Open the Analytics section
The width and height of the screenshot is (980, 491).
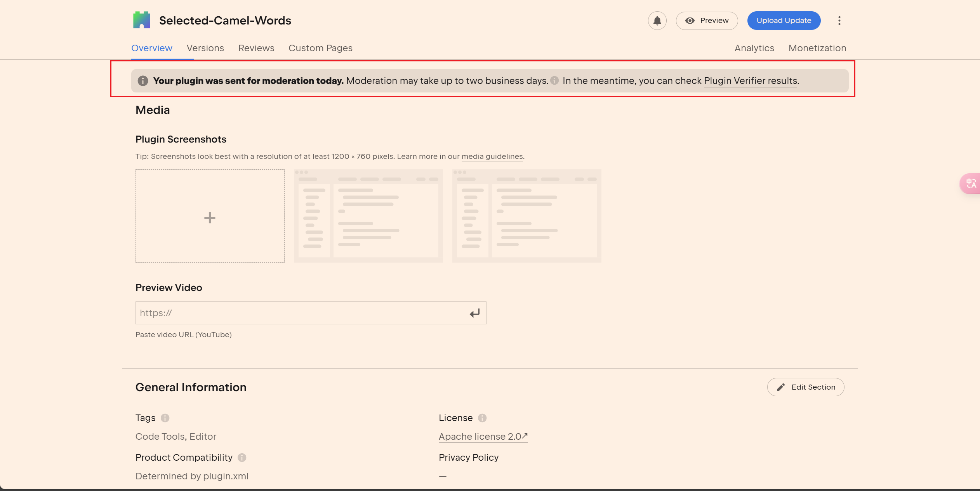754,48
